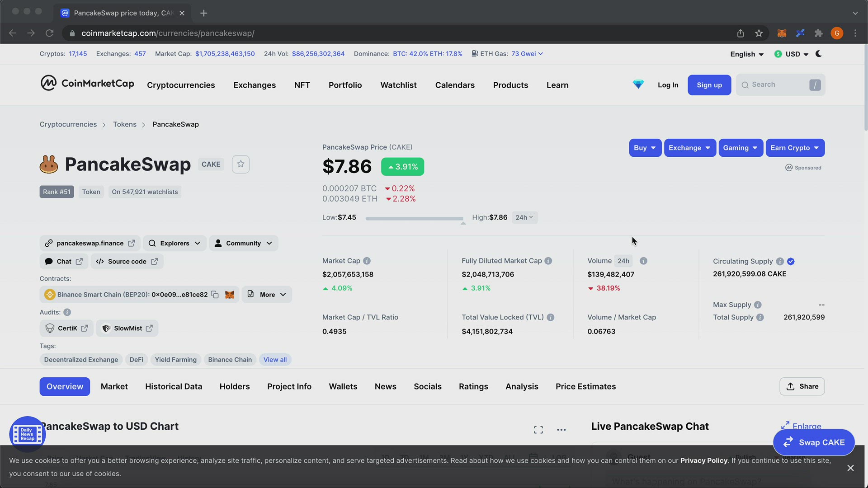Open the Gaming dropdown
Screen dimensions: 868x488
coord(741,148)
